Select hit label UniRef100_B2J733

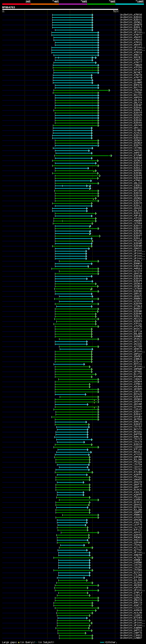click(131, 374)
